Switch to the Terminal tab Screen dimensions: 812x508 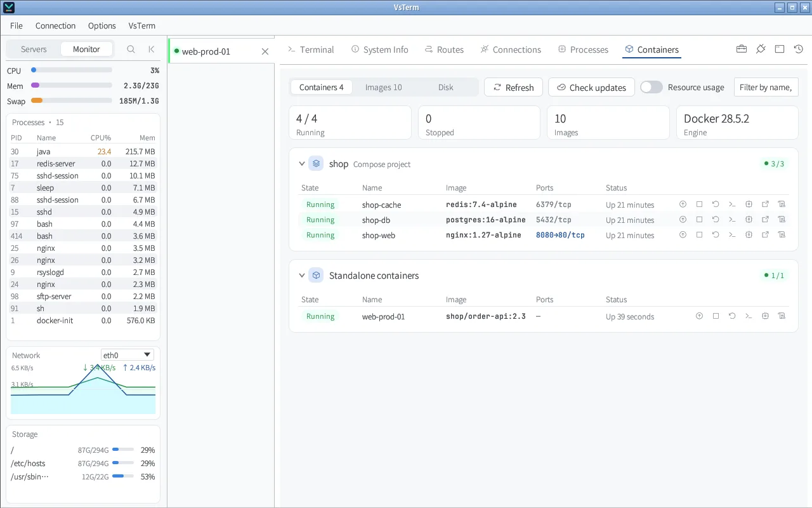[311, 50]
